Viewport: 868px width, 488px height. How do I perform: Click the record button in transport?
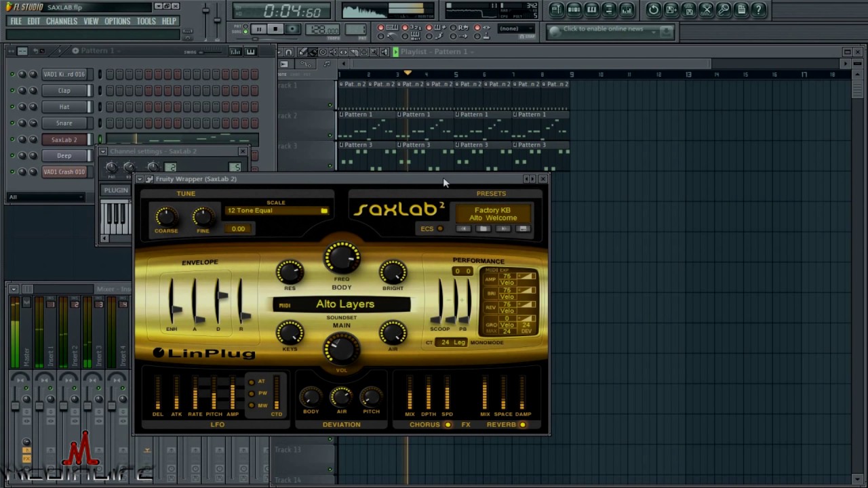[x=292, y=29]
